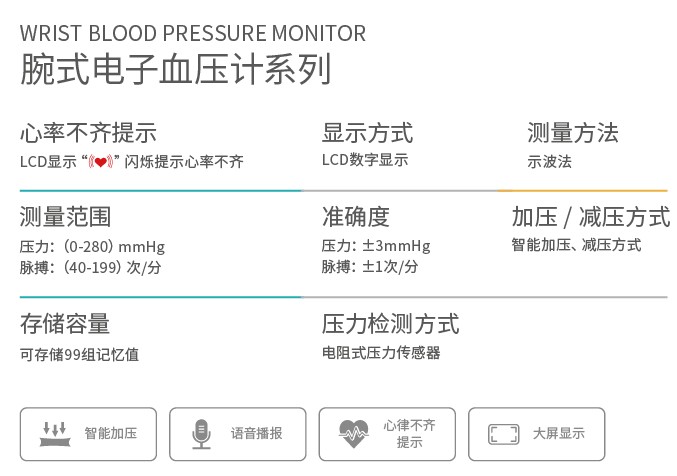Click the 显示方式 heading

[367, 133]
